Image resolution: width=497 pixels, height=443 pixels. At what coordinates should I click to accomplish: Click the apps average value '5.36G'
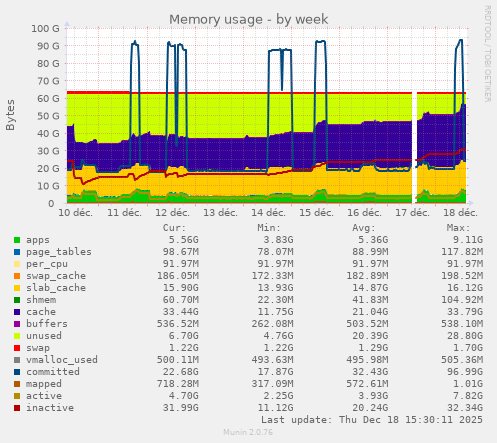pyautogui.click(x=373, y=240)
